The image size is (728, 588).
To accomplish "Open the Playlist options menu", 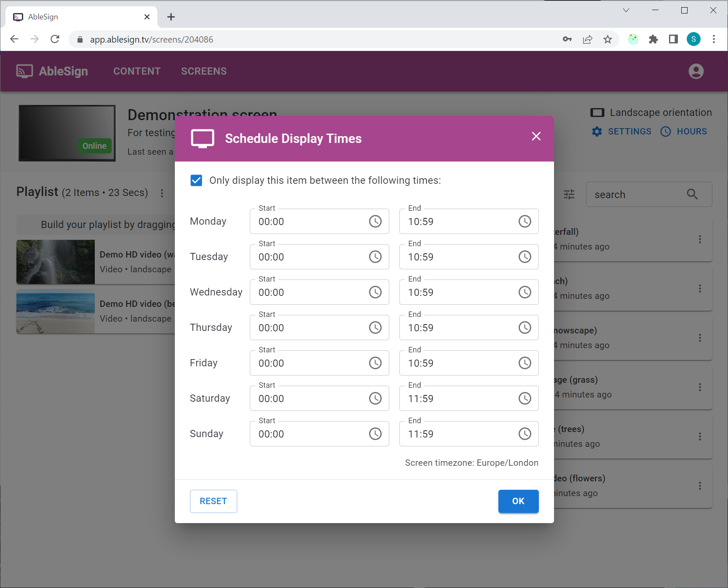I will (162, 193).
